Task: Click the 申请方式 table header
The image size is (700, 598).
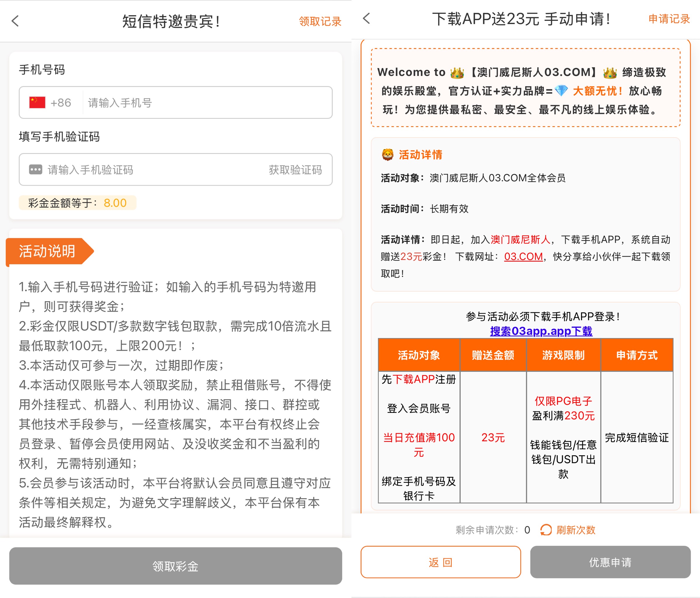Action: pyautogui.click(x=637, y=355)
